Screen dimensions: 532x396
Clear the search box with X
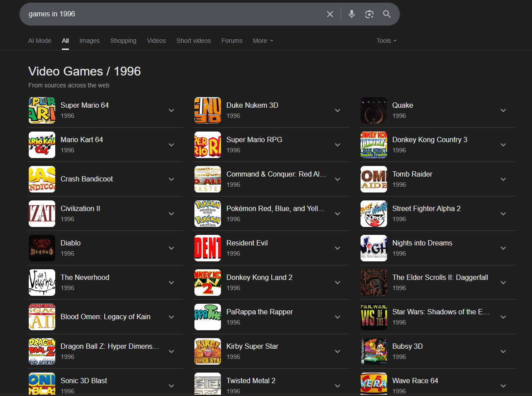pos(330,14)
